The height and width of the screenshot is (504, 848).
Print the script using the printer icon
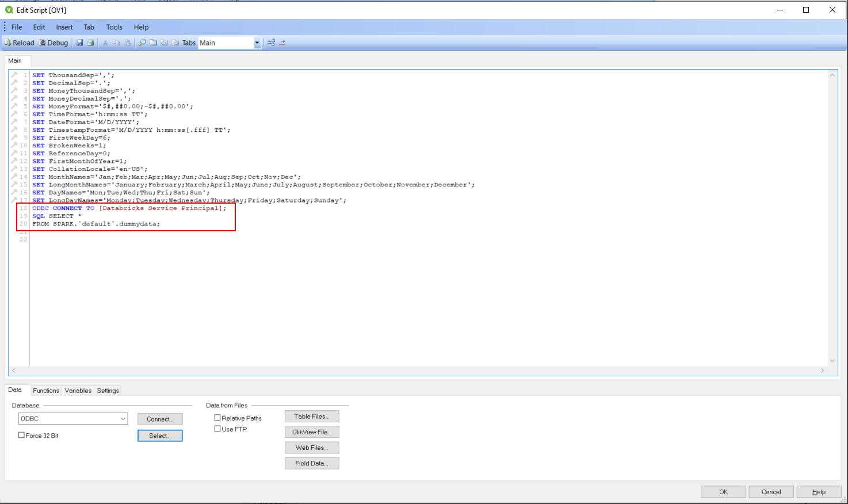pos(91,43)
